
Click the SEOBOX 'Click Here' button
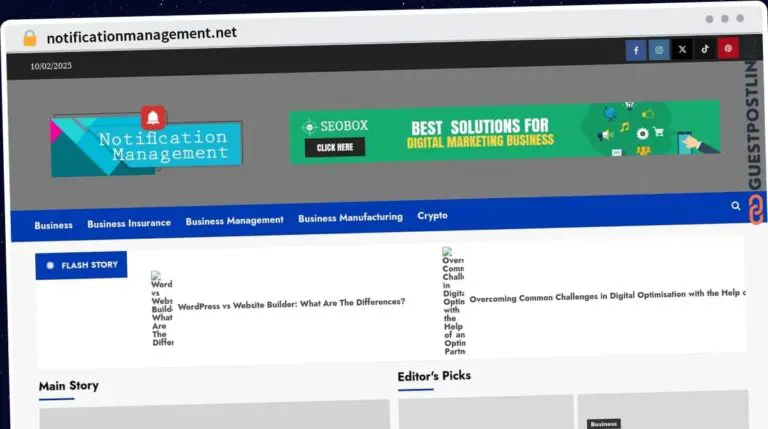click(335, 147)
